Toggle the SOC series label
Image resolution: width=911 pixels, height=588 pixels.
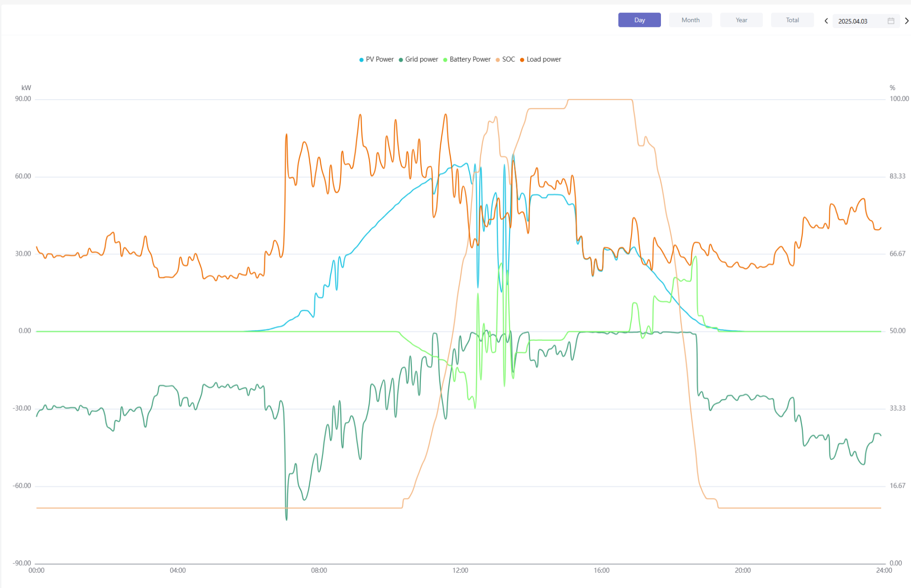click(x=508, y=59)
